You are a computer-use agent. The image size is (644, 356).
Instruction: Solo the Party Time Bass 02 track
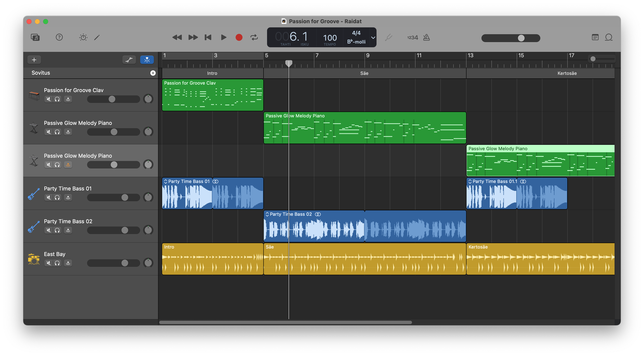click(57, 230)
